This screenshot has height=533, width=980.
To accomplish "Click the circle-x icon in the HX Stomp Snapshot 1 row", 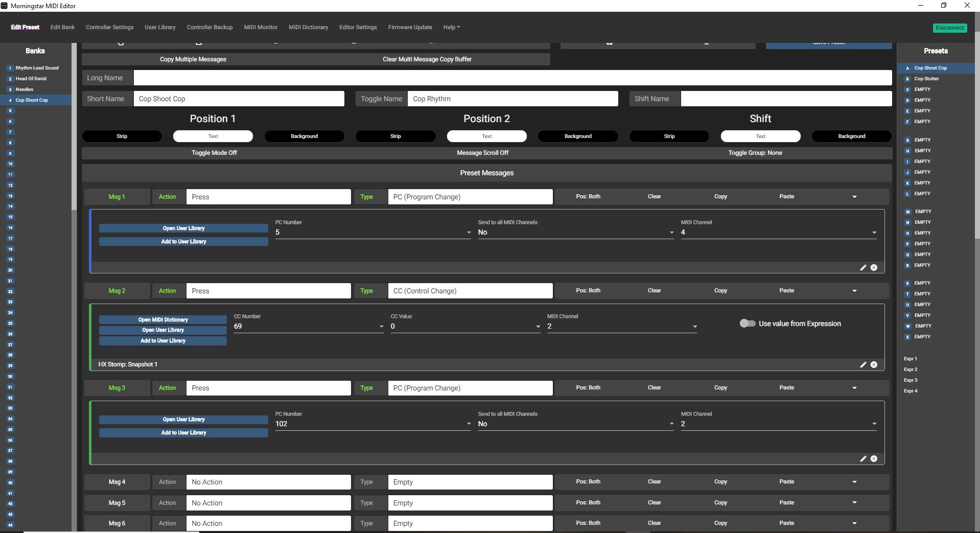I will click(x=874, y=364).
